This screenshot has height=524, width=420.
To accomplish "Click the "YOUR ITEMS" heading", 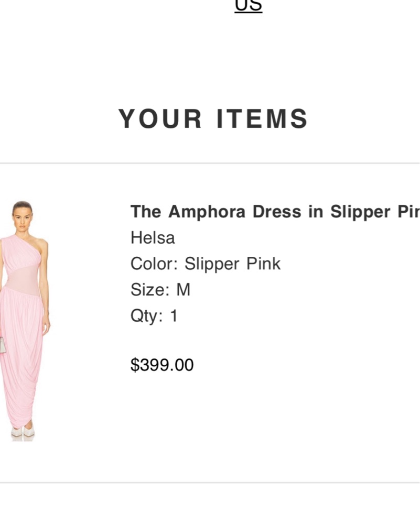I will (x=213, y=118).
